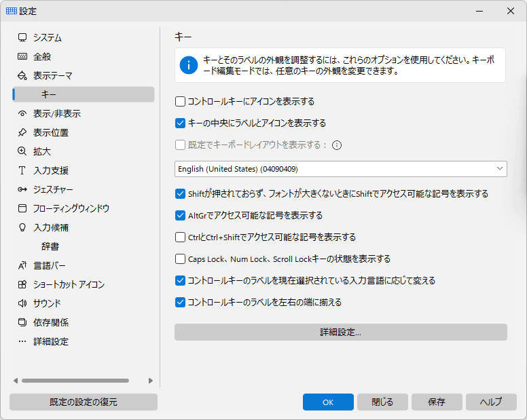Click the info icon beside 既定でキーボードレイアウトを表示する
Viewport: 527px width, 420px height.
tap(337, 145)
